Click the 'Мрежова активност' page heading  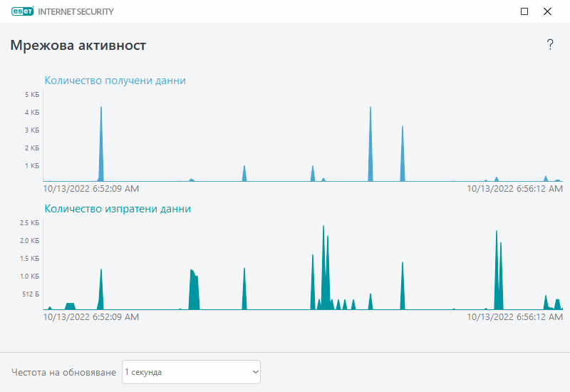pos(78,46)
